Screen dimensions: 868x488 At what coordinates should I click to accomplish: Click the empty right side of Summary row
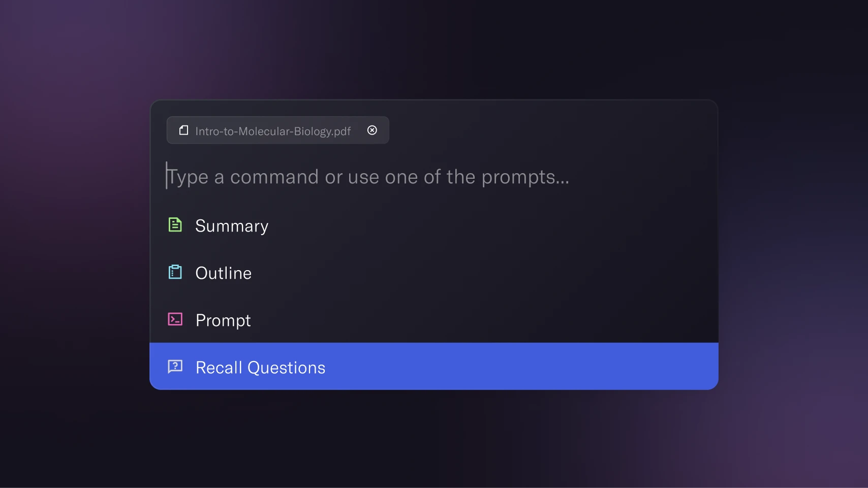tap(508, 226)
